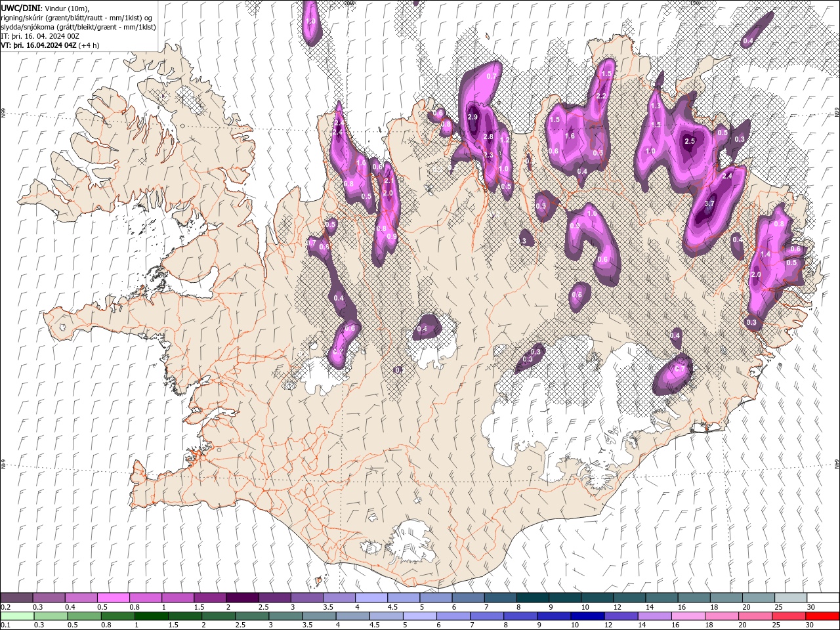Pick the darkest purple 2 swatch in the upper legend row

pos(242,598)
